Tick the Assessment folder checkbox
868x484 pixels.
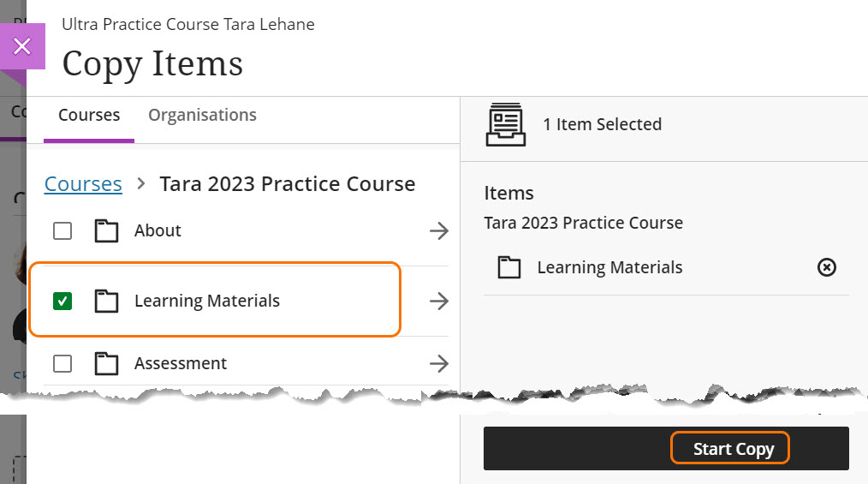62,363
